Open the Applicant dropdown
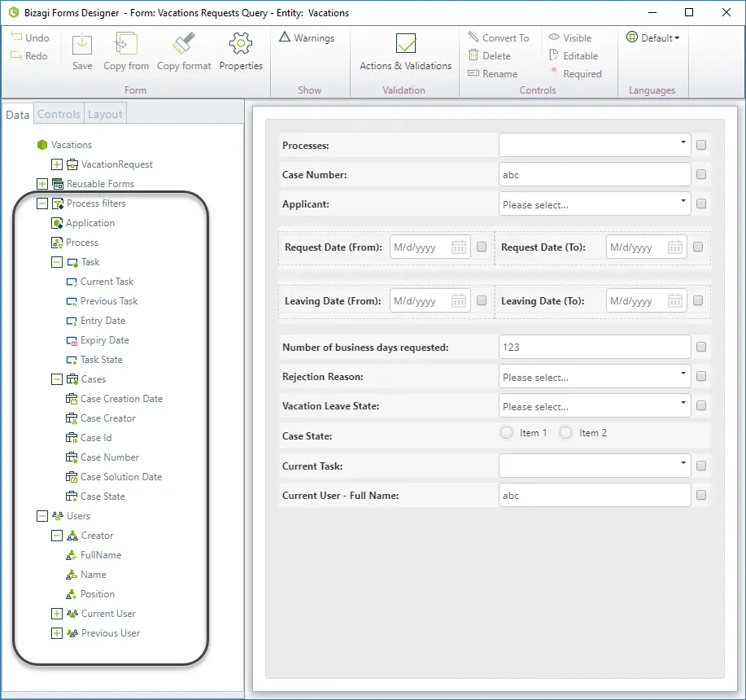Viewport: 746px width, 700px height. click(x=594, y=204)
